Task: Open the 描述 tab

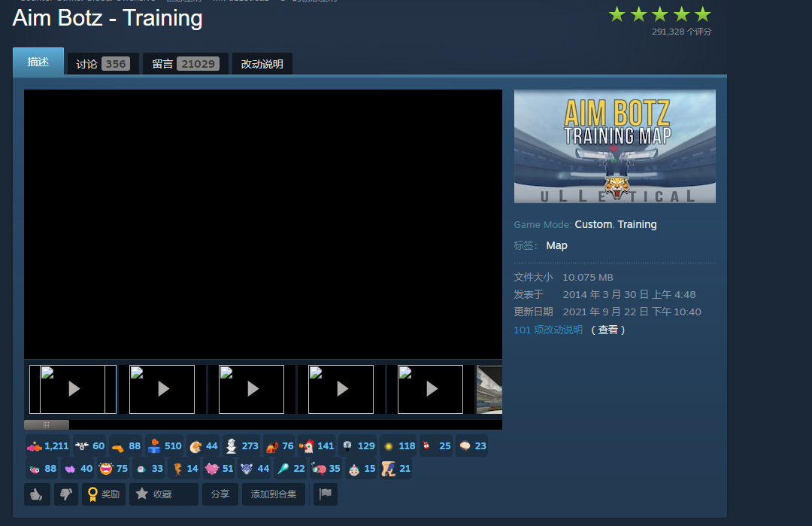Action: 38,62
